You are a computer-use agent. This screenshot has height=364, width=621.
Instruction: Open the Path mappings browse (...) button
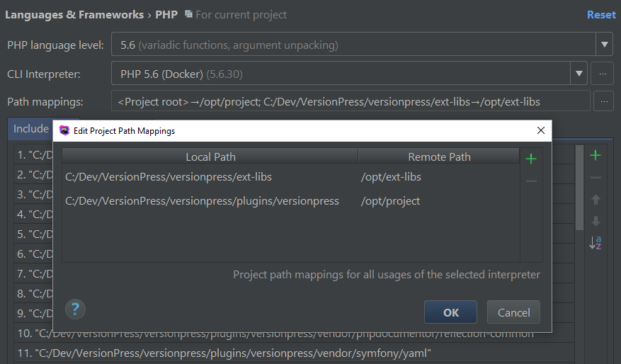point(603,101)
